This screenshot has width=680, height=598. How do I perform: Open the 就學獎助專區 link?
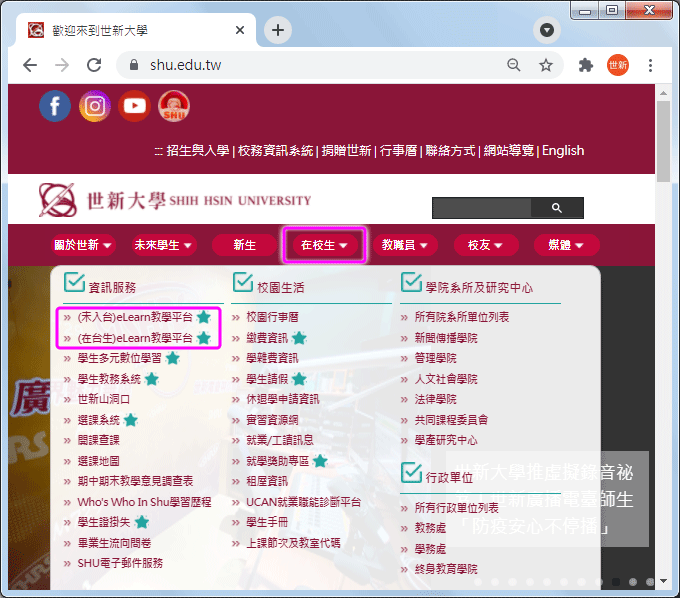coord(278,461)
